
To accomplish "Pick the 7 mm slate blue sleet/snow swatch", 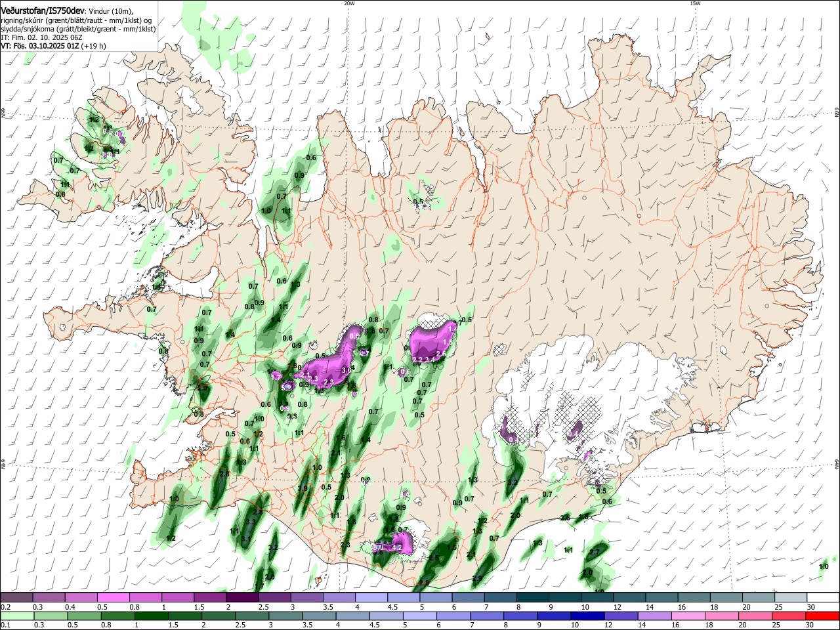I will pos(500,597).
